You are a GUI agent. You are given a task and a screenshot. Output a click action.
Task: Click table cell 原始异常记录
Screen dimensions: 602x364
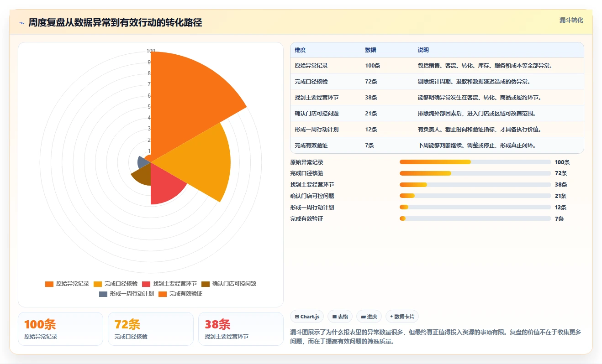311,66
